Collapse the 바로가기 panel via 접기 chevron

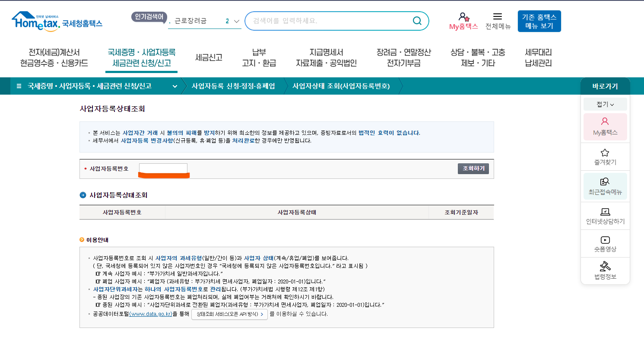pos(605,104)
